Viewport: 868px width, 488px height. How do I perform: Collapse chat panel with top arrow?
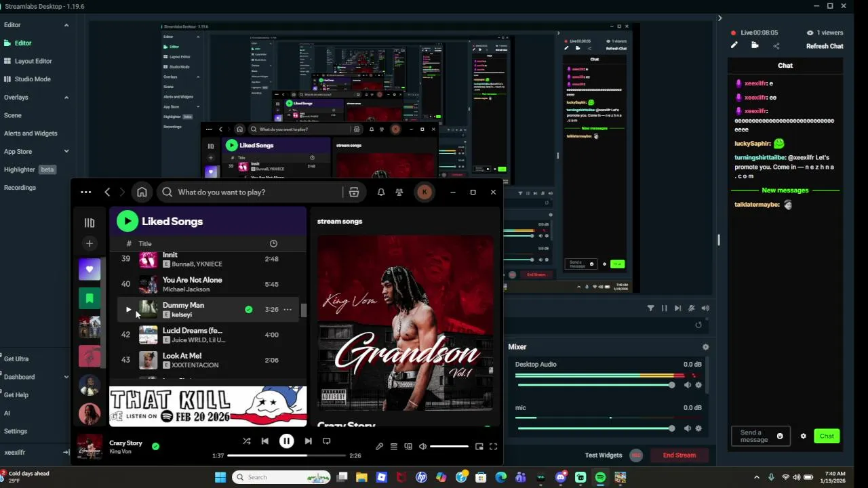719,18
